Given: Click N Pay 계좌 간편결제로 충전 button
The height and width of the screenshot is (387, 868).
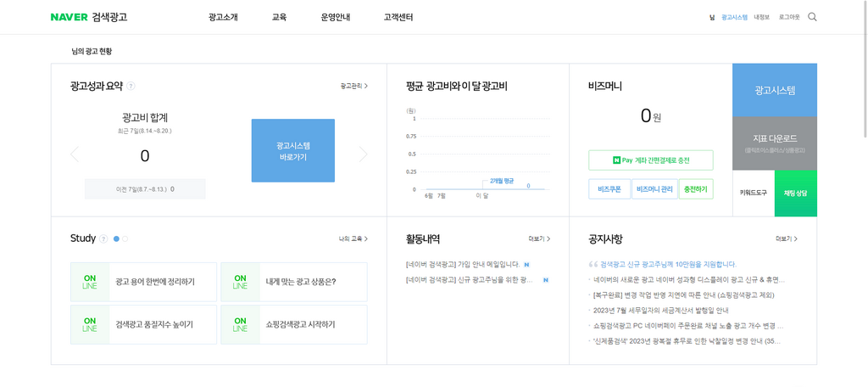Looking at the screenshot, I should pyautogui.click(x=651, y=160).
